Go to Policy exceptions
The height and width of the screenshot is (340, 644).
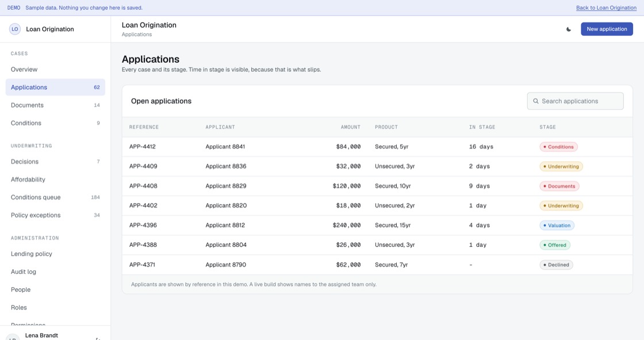tap(55, 215)
